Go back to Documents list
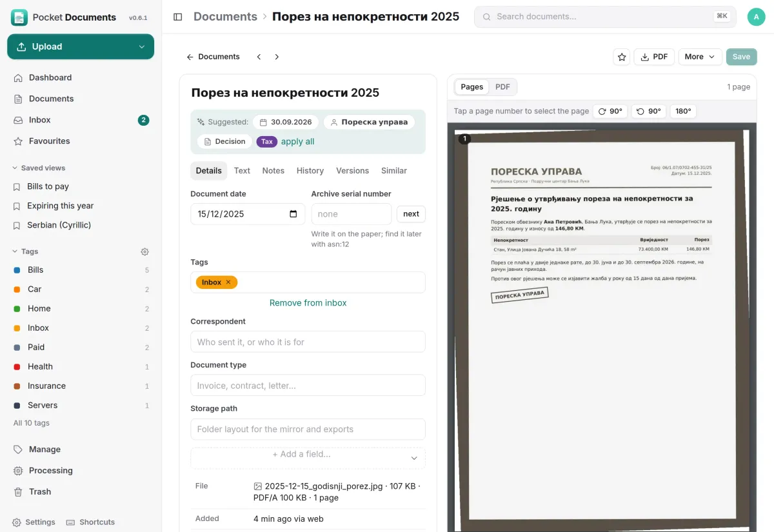The width and height of the screenshot is (774, 532). [x=213, y=57]
